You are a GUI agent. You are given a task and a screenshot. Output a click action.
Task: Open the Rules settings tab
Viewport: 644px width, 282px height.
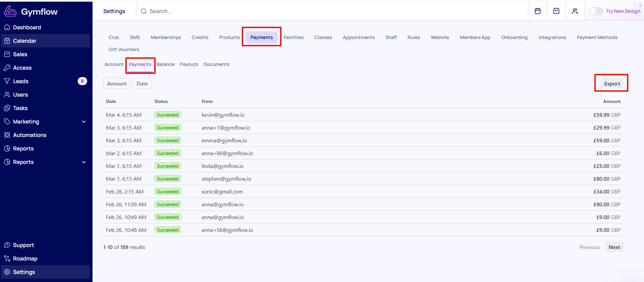[x=414, y=37]
